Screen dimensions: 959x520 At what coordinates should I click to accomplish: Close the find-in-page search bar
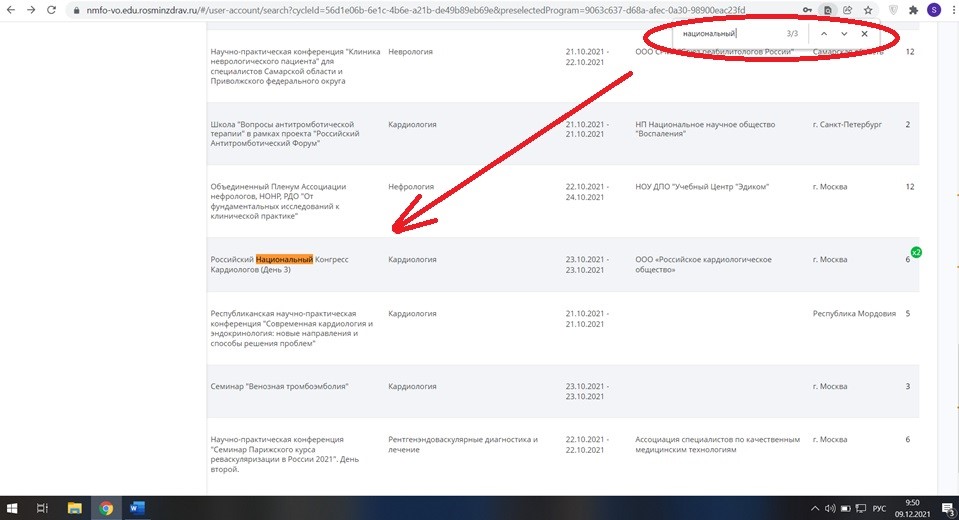(865, 34)
